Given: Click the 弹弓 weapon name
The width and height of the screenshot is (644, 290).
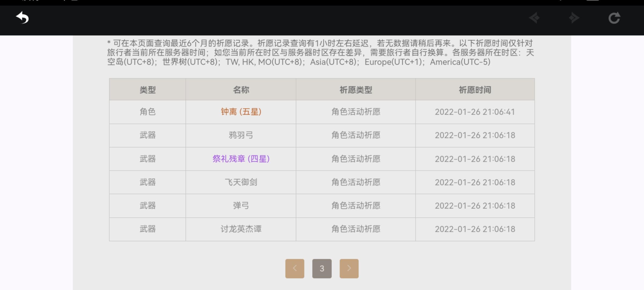Looking at the screenshot, I should tap(241, 206).
